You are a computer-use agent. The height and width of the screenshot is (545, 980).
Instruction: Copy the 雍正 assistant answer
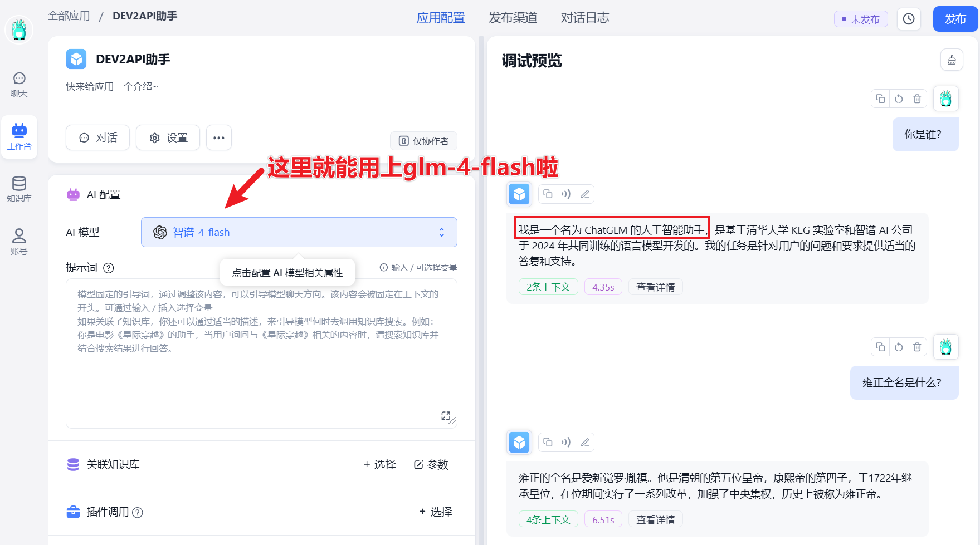click(548, 442)
